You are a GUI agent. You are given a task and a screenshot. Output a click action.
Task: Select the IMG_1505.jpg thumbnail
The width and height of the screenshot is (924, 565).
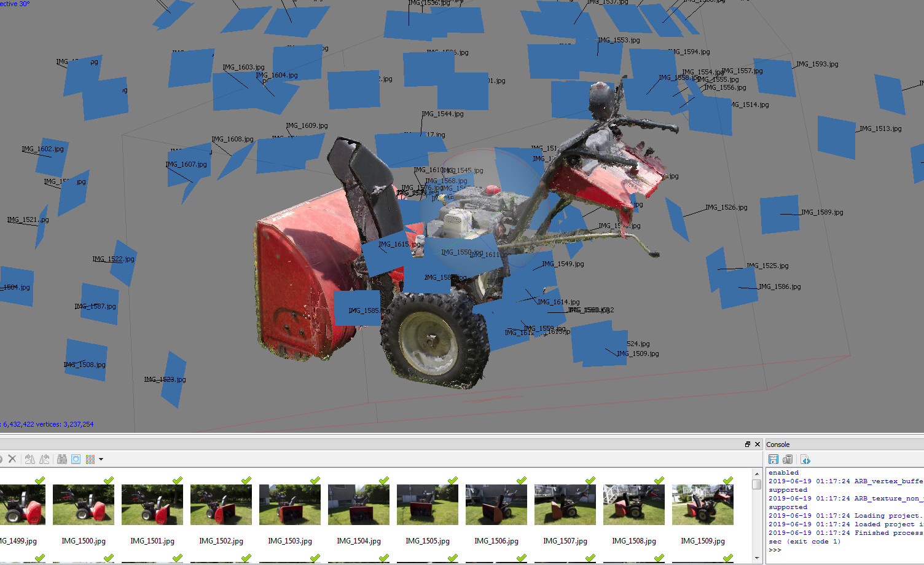(427, 504)
